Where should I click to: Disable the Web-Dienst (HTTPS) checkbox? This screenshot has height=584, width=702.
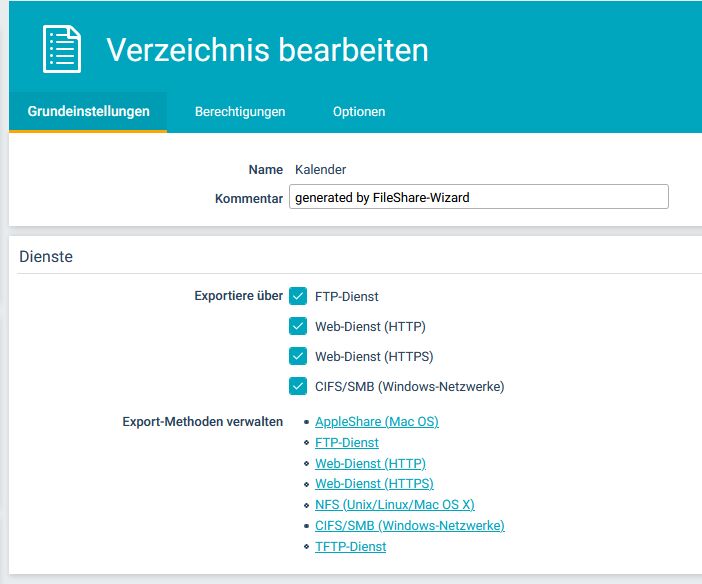[x=298, y=356]
